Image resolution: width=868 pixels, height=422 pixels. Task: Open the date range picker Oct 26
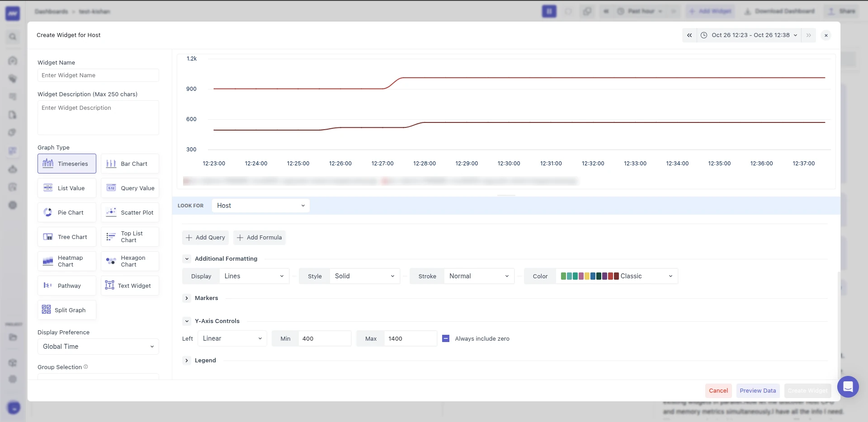tap(749, 35)
